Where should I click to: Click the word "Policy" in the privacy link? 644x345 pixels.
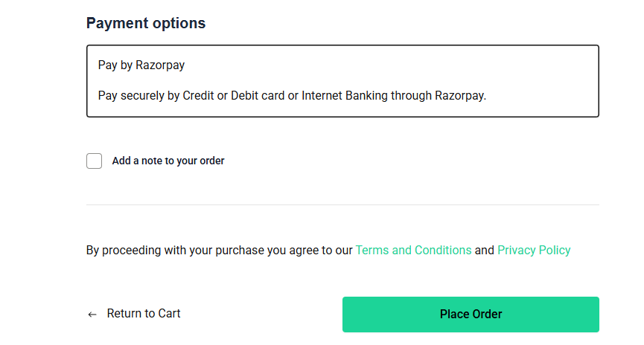[x=554, y=250]
